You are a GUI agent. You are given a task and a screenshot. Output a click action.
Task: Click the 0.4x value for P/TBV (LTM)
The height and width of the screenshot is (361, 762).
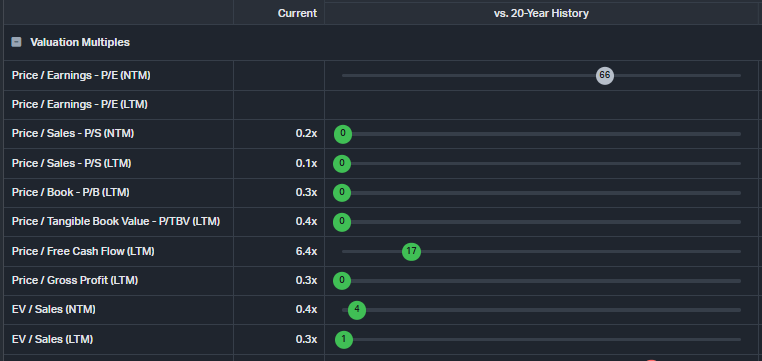click(x=306, y=222)
